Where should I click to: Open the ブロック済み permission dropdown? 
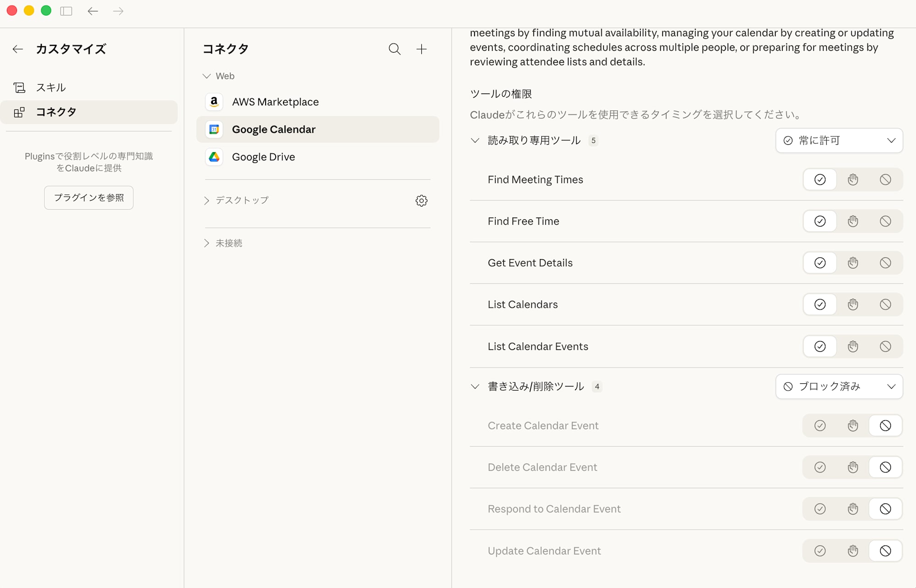point(839,387)
